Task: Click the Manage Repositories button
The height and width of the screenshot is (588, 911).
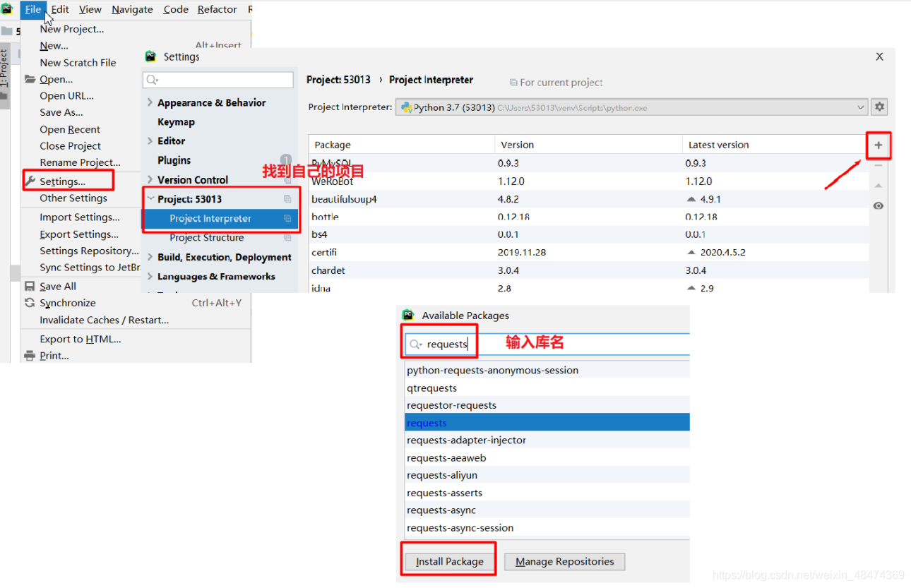Action: (564, 562)
